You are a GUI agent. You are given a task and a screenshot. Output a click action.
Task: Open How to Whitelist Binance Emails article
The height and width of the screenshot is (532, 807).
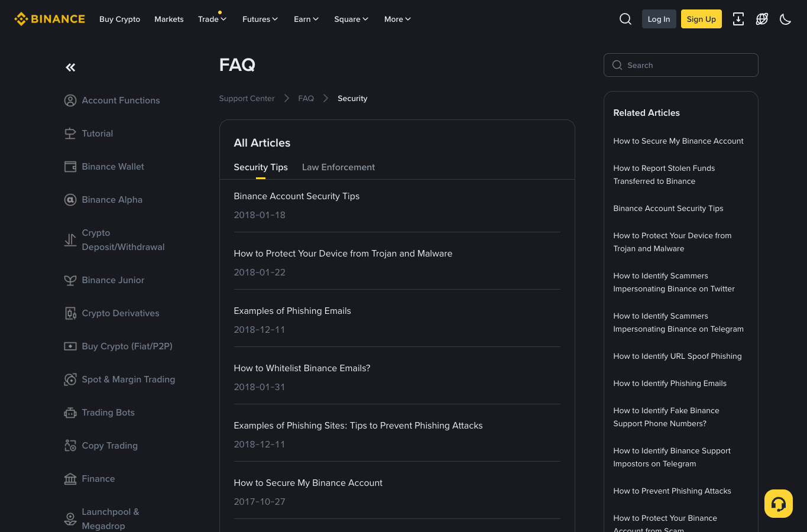(302, 368)
